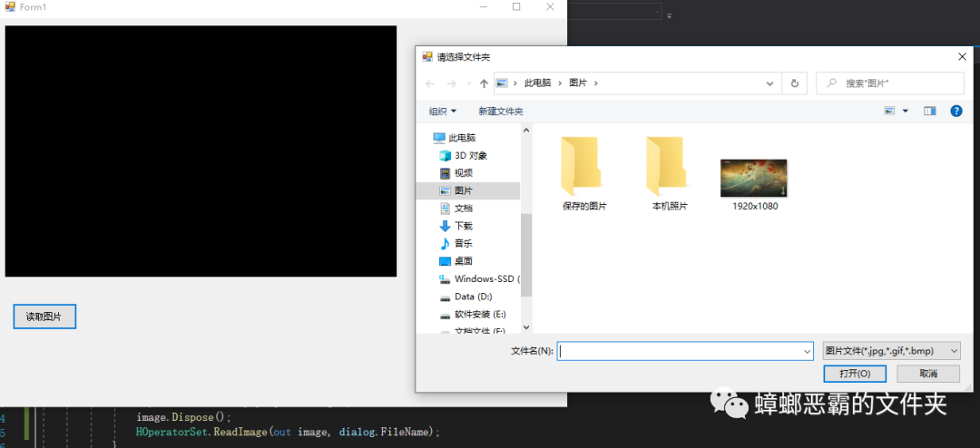Image resolution: width=980 pixels, height=448 pixels.
Task: Minimize the Form1 window
Action: pyautogui.click(x=483, y=6)
